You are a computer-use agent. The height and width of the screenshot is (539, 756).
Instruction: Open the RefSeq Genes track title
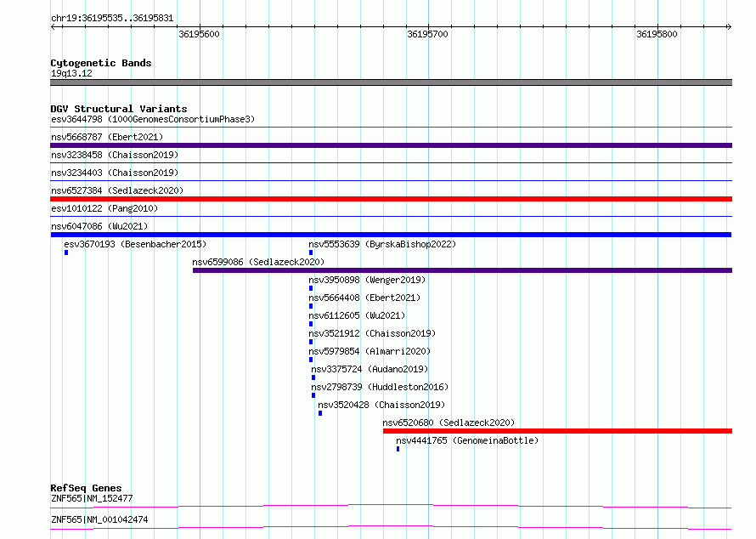click(x=86, y=488)
